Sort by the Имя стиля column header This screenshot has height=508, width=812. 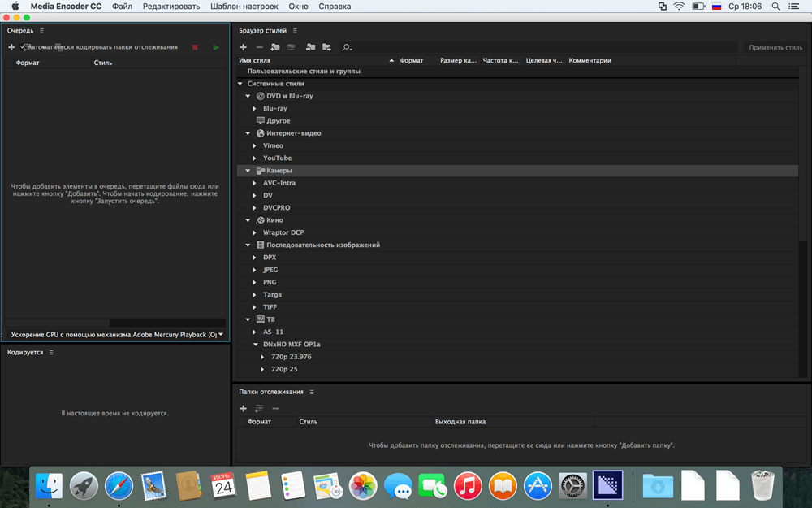coord(317,61)
